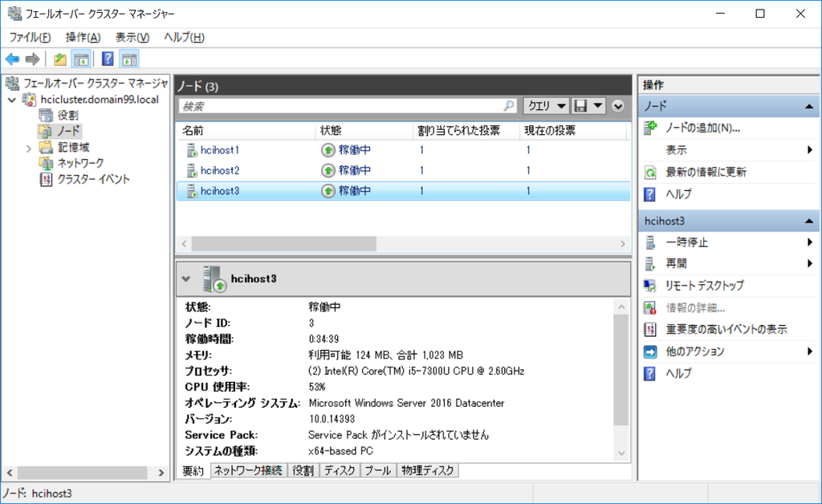The image size is (822, 504).
Task: Click the blue Help question mark toolbar icon
Action: point(108,59)
